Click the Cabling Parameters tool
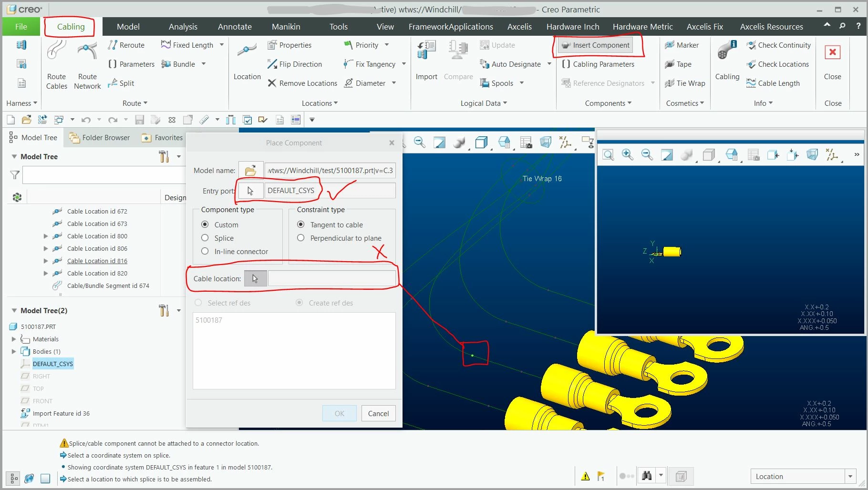The image size is (868, 490). [x=598, y=64]
